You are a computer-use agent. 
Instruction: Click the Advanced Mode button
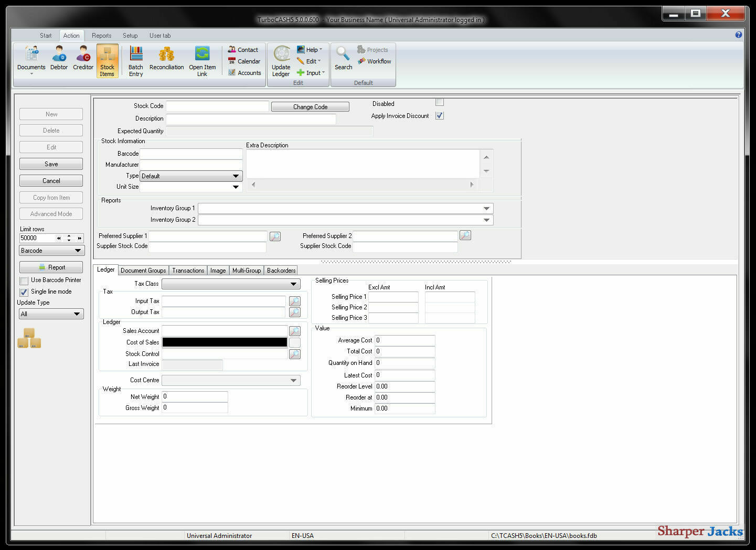tap(51, 214)
